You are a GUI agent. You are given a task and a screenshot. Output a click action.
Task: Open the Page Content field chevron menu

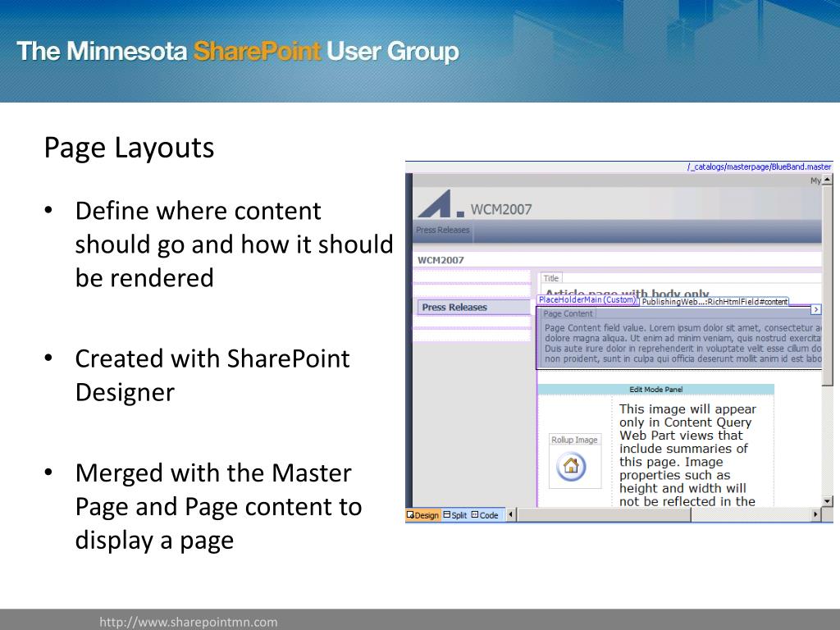[815, 309]
